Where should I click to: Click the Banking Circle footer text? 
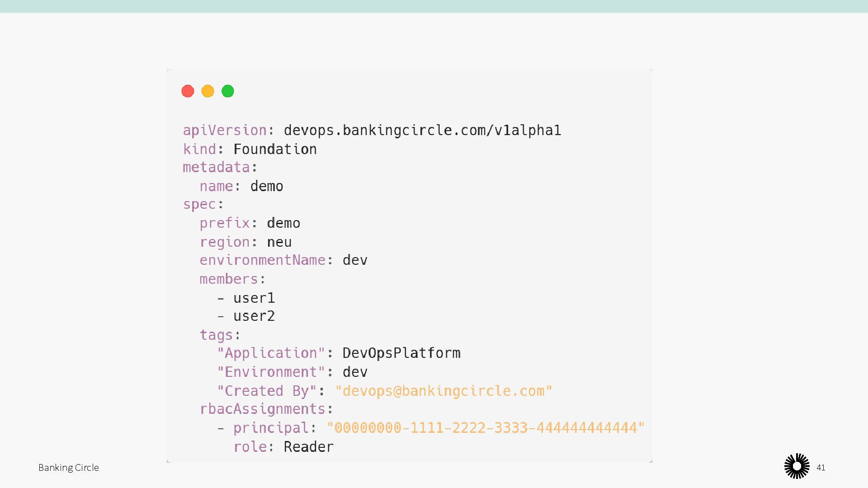pyautogui.click(x=68, y=468)
